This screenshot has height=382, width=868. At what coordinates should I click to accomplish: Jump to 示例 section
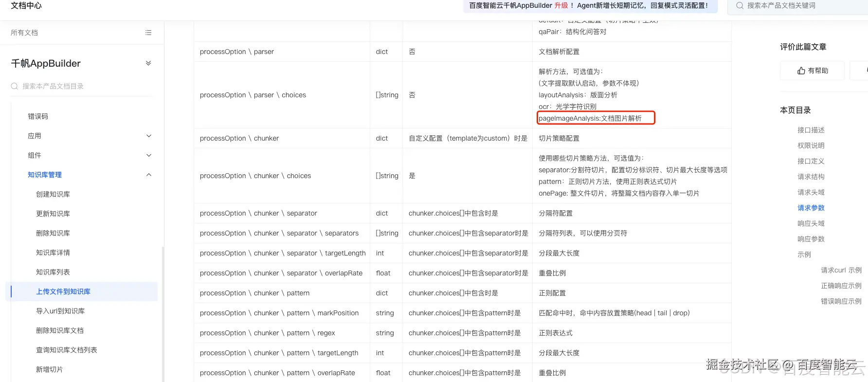pyautogui.click(x=804, y=255)
